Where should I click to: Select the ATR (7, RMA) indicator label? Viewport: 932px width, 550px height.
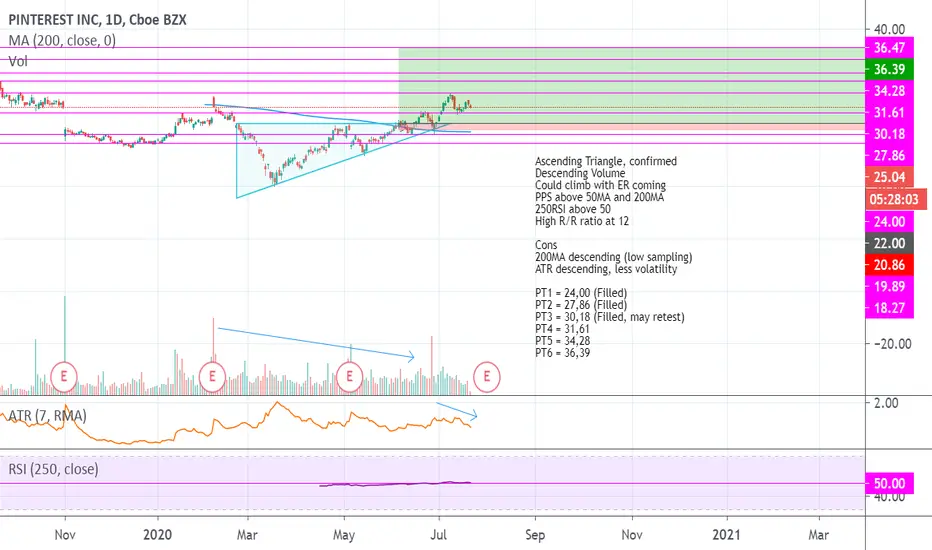(48, 416)
